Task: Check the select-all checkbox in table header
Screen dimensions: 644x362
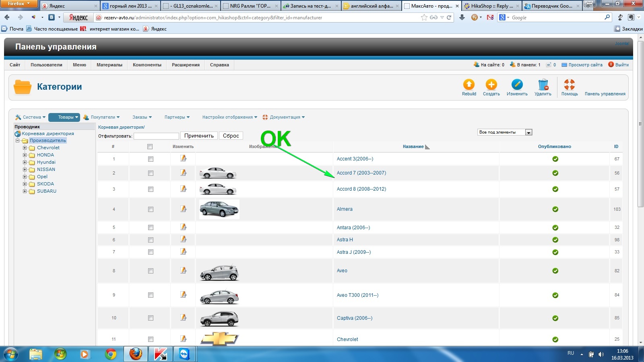Action: coord(150,146)
